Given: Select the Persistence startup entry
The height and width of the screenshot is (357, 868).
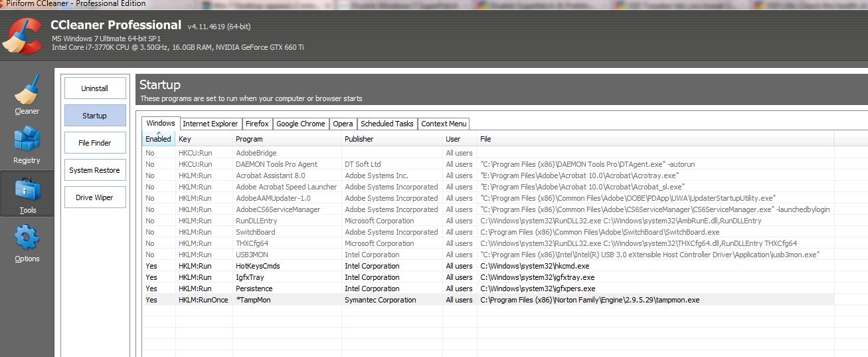Looking at the screenshot, I should coord(488,289).
